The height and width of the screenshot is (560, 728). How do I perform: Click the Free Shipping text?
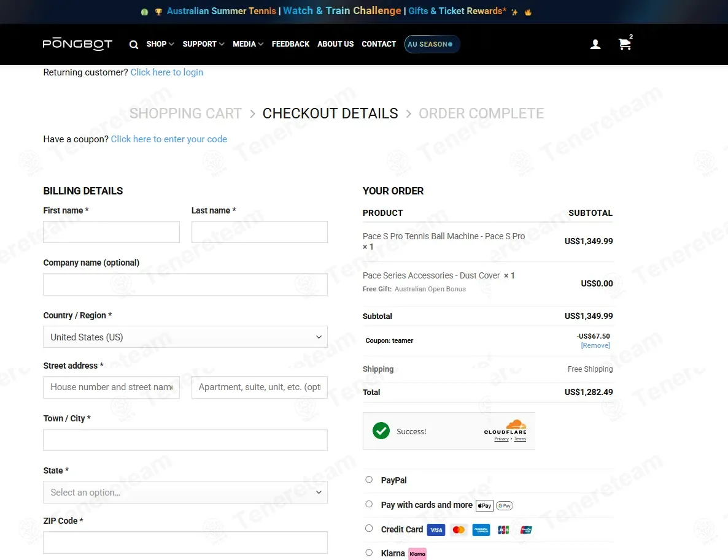[x=590, y=369]
